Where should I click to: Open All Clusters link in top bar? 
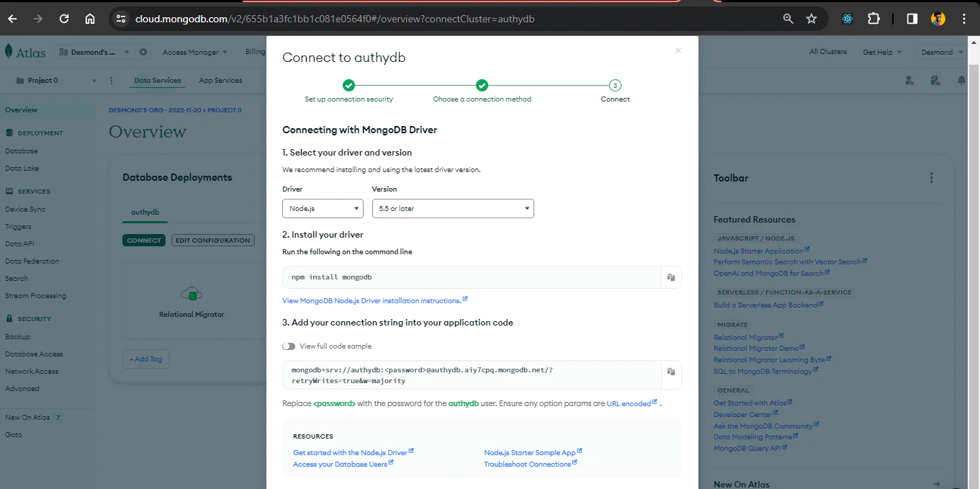point(828,52)
